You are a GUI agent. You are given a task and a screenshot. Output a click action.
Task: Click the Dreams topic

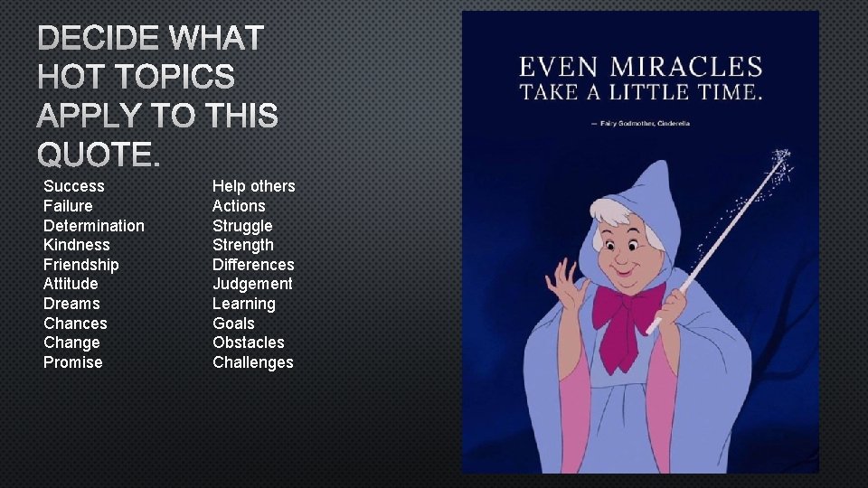click(x=72, y=304)
